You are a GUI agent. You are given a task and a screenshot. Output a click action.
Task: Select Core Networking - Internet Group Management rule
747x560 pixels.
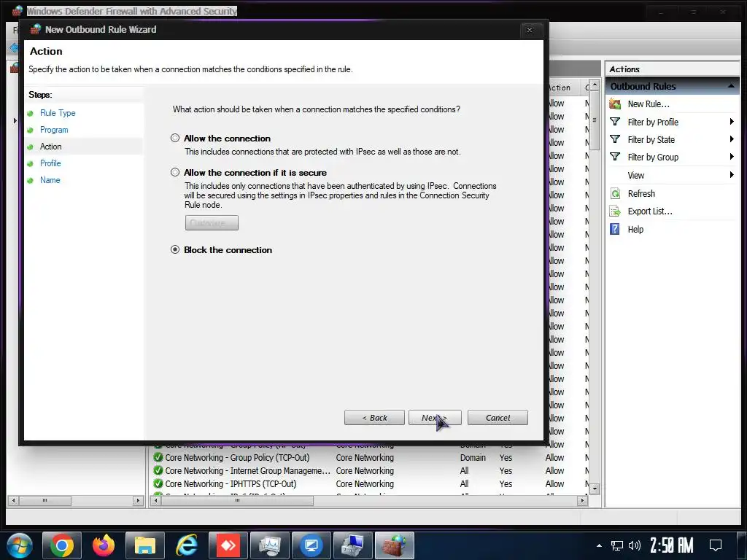248,470
